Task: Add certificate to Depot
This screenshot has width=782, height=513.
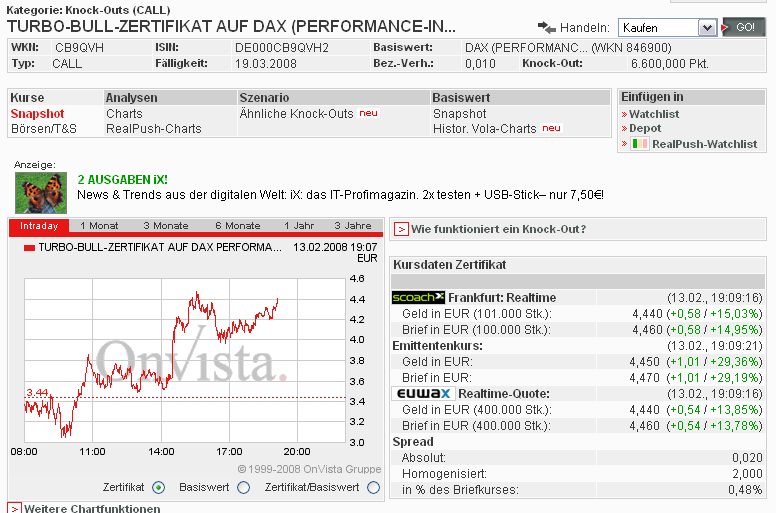Action: tap(645, 128)
